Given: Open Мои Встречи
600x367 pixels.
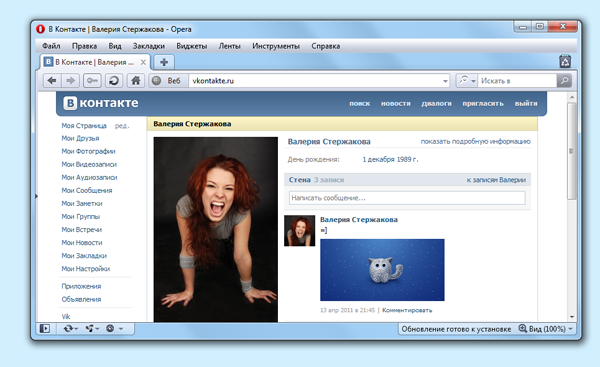Looking at the screenshot, I should [x=82, y=229].
